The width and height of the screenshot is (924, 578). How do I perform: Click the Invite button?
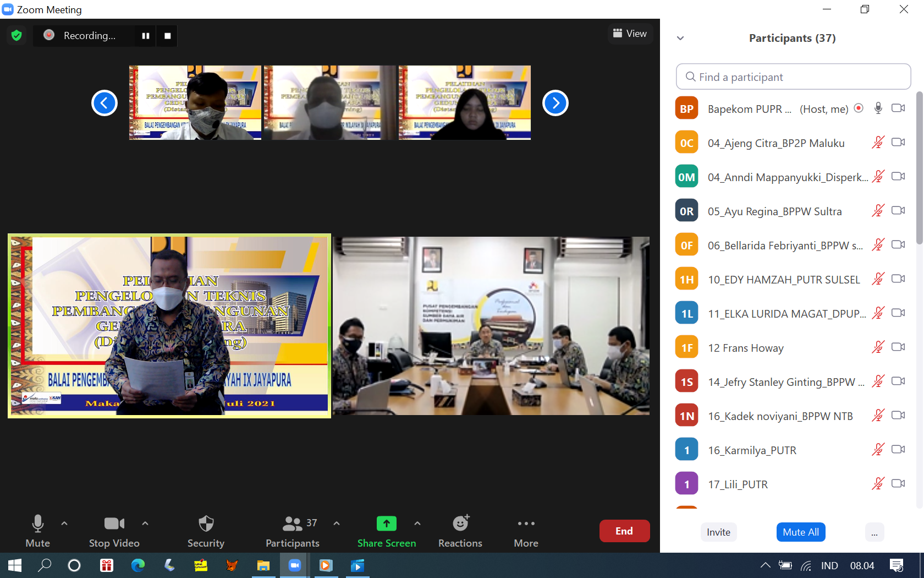coord(718,532)
